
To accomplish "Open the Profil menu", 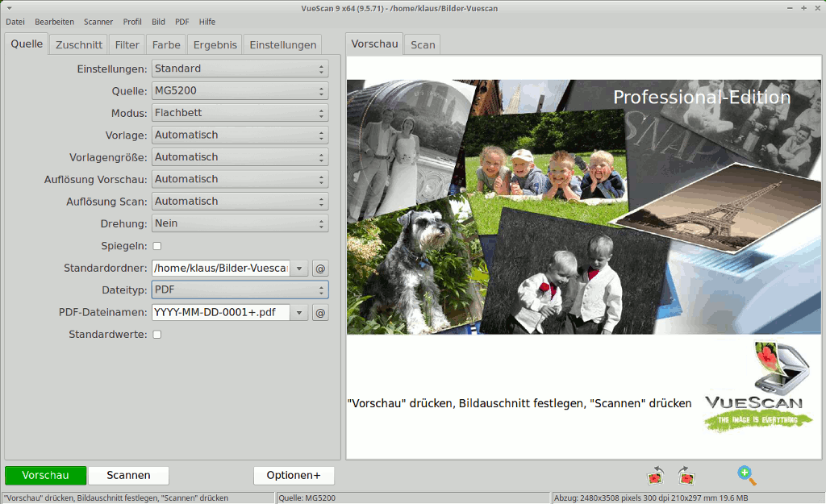I will pos(132,22).
